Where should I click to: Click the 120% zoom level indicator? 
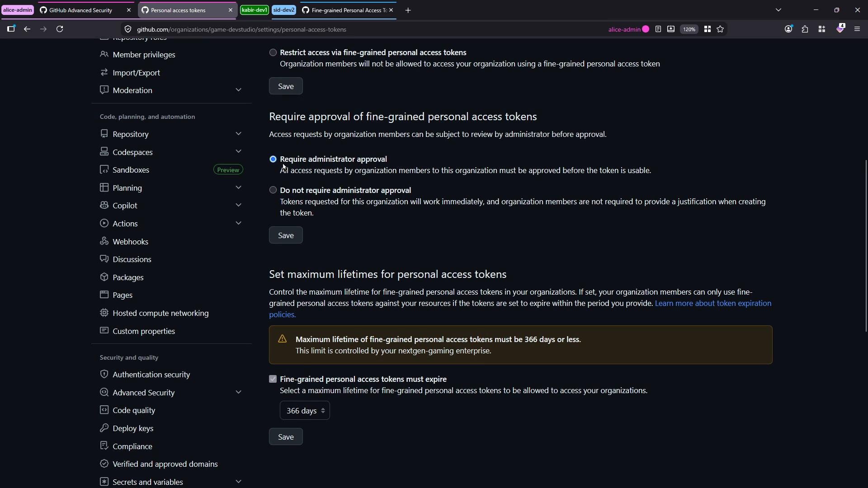[x=689, y=29]
